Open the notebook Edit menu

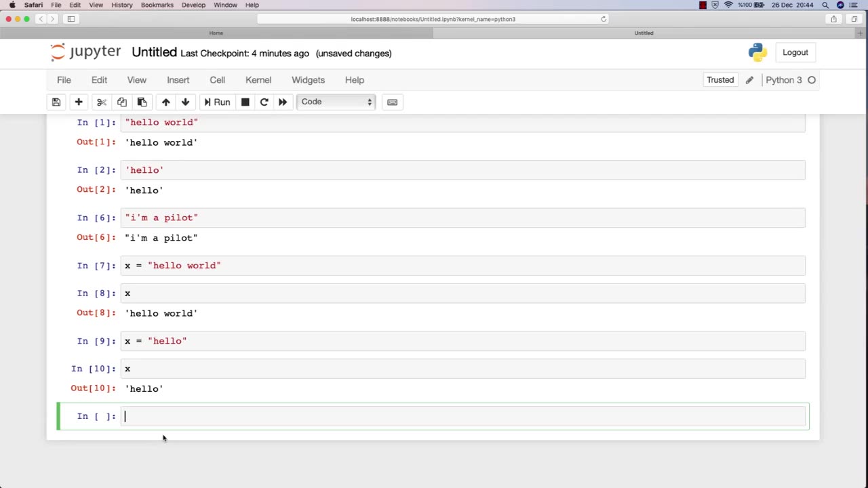click(99, 80)
